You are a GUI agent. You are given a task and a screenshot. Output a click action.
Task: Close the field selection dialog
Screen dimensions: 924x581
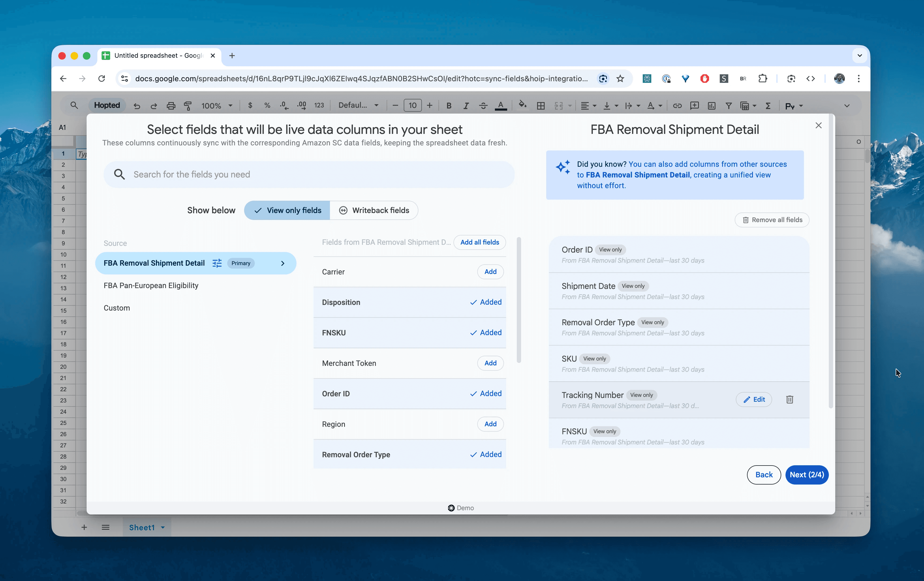818,125
